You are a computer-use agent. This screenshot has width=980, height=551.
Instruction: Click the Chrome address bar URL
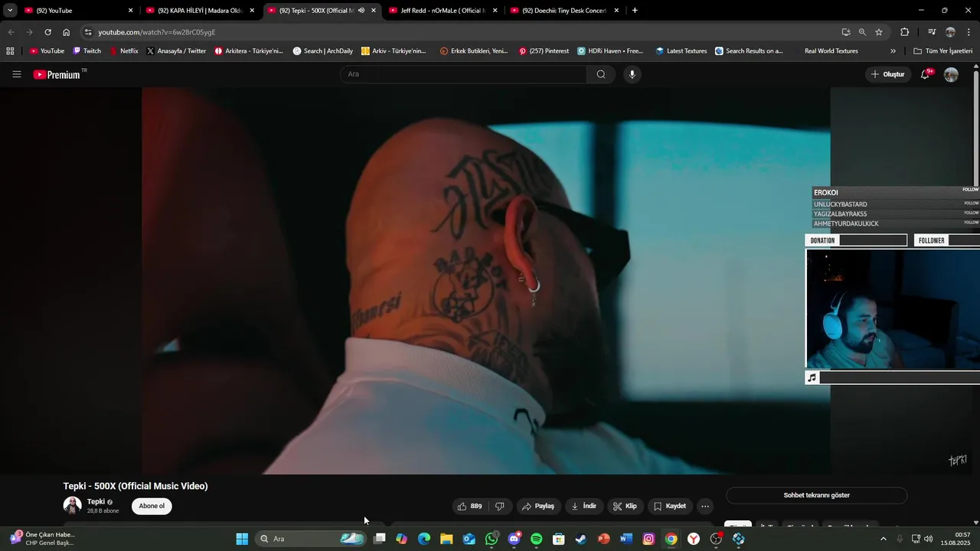pos(157,32)
